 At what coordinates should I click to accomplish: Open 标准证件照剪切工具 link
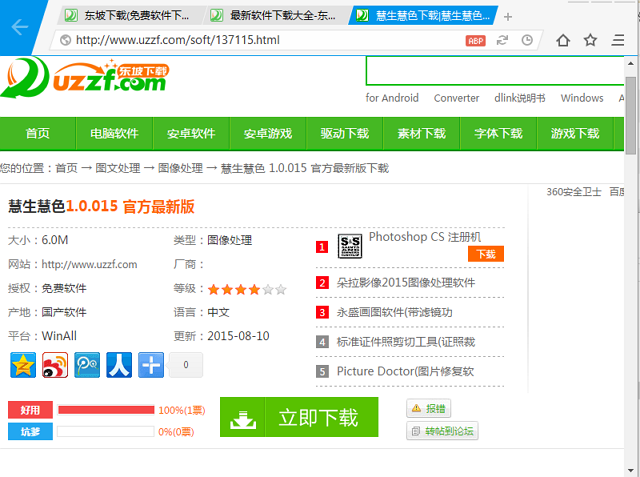406,342
